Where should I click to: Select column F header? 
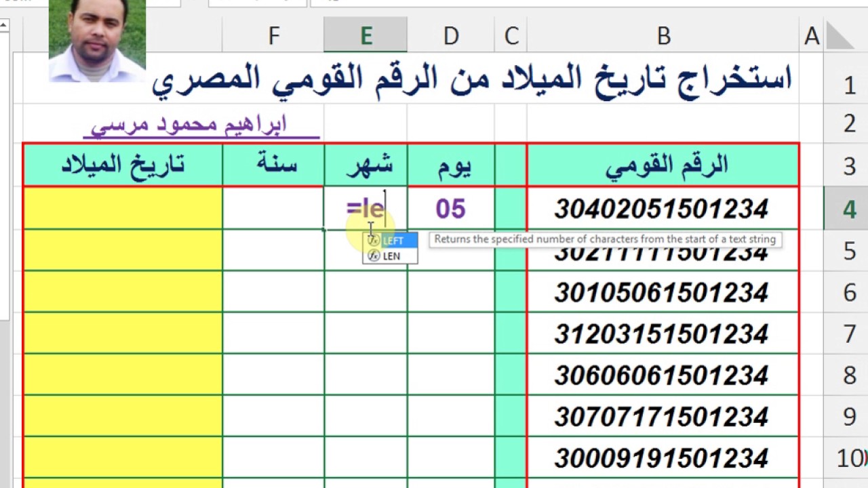(x=273, y=36)
